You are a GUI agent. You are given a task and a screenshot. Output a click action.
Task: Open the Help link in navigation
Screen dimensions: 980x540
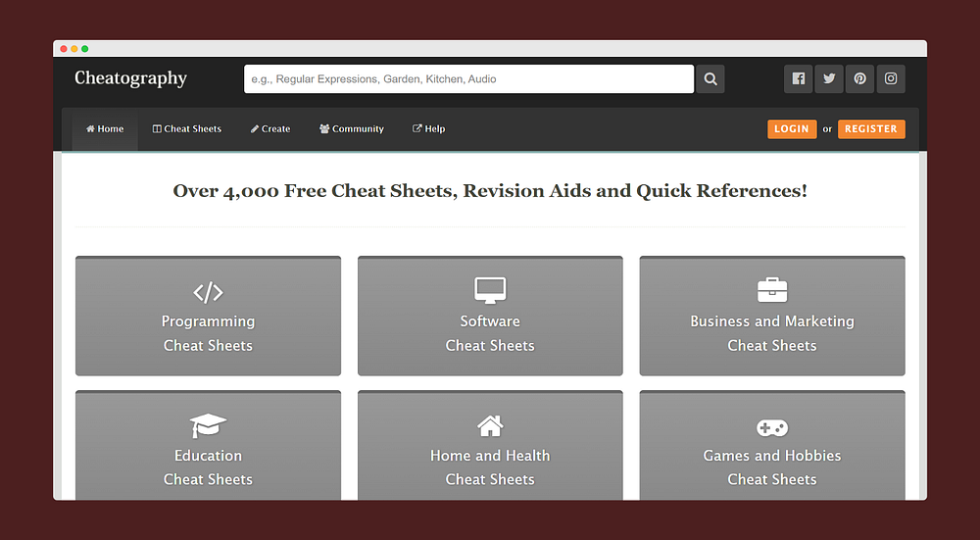(429, 129)
